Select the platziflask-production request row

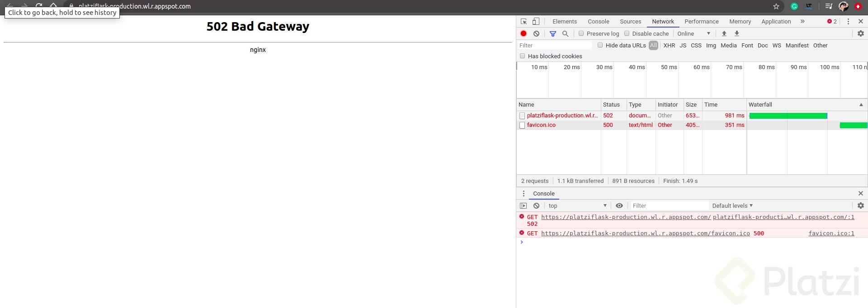[x=692, y=116]
